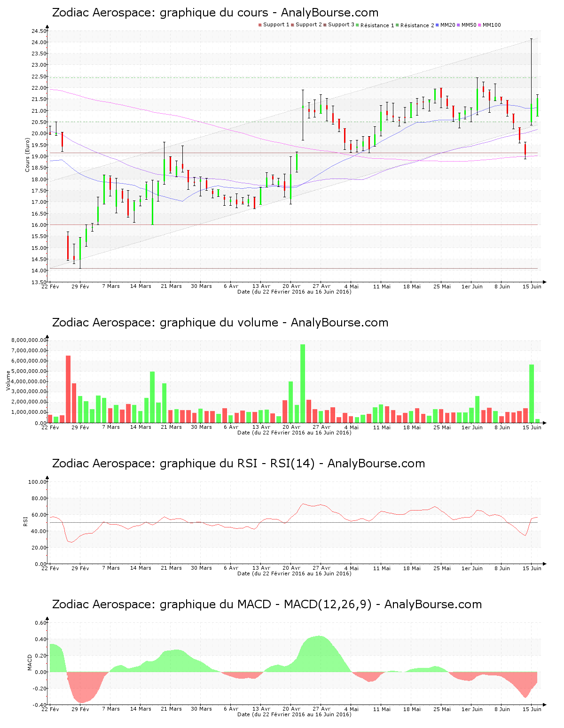564x728 pixels.
Task: Click the Support 3 legend color square
Action: pos(325,25)
